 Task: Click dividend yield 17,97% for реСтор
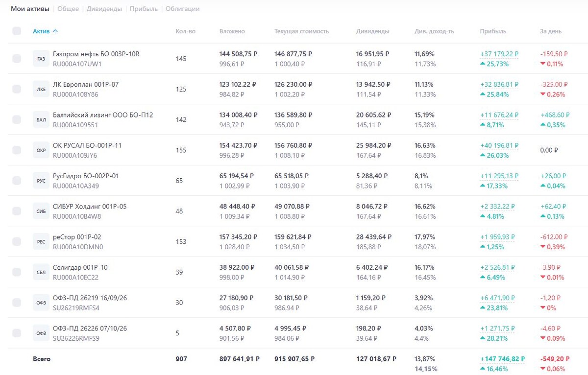coord(425,236)
